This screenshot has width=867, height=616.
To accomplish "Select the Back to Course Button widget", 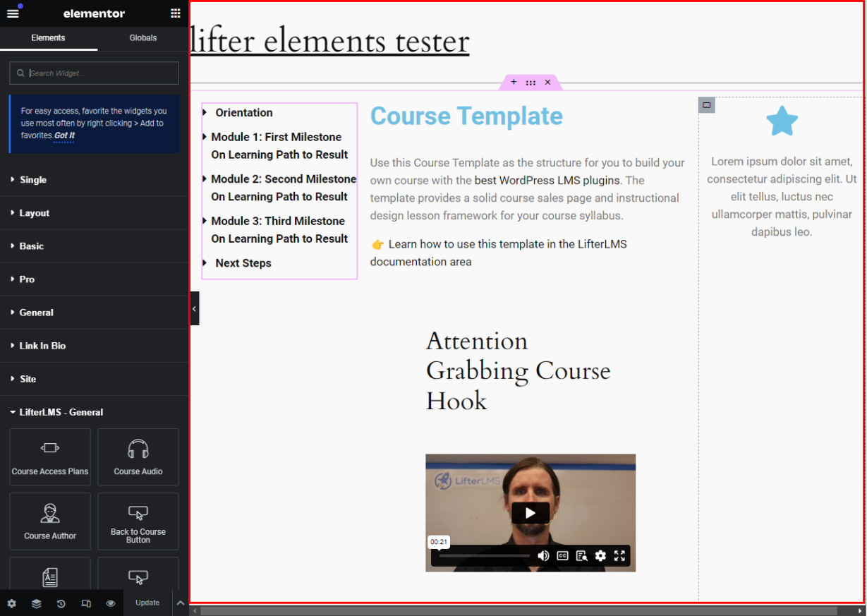I will click(138, 521).
